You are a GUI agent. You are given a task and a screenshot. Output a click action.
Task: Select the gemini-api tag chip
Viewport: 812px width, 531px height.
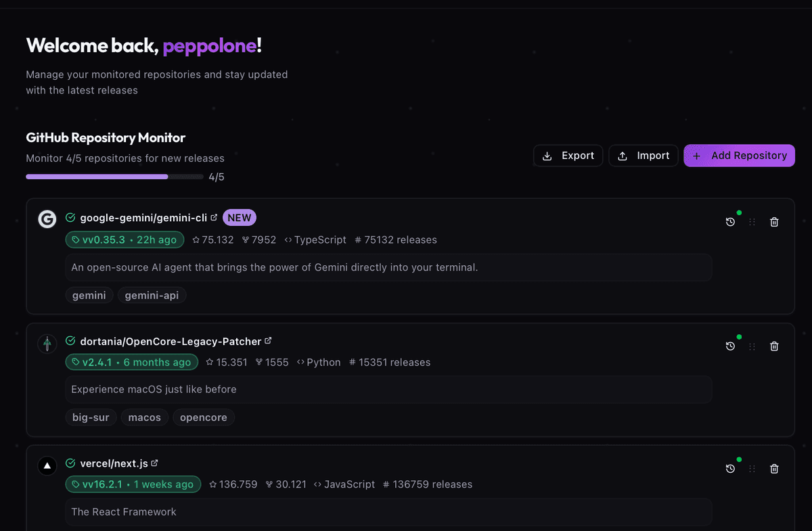(152, 295)
